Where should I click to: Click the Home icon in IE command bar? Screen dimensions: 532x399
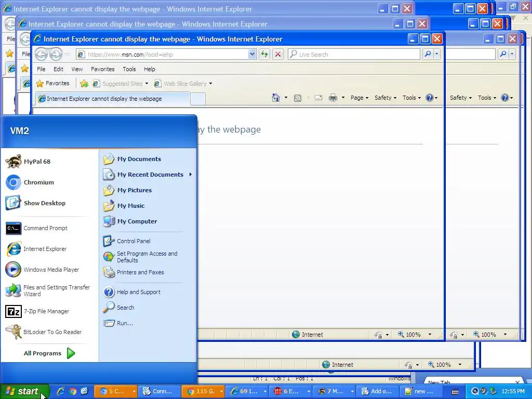click(x=275, y=98)
